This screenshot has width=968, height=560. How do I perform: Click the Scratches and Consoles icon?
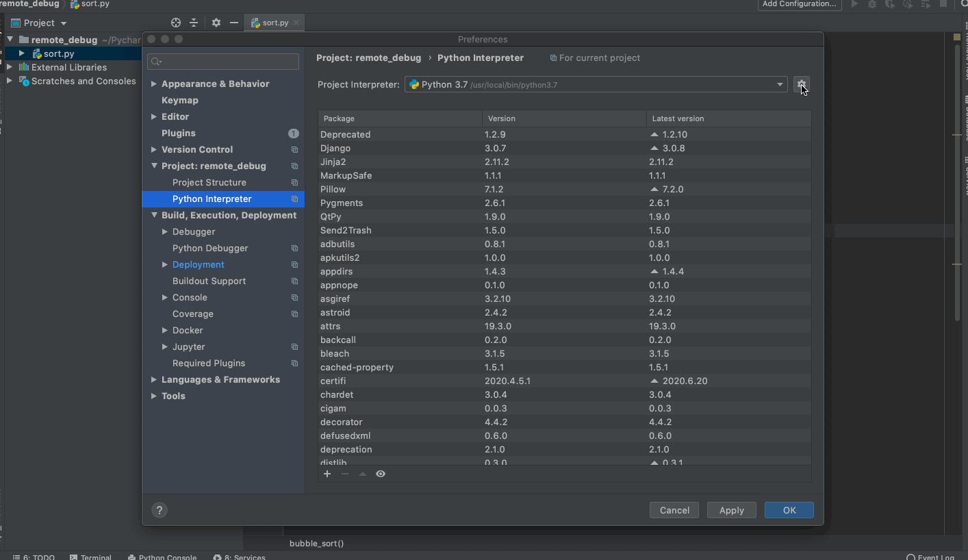click(x=24, y=81)
